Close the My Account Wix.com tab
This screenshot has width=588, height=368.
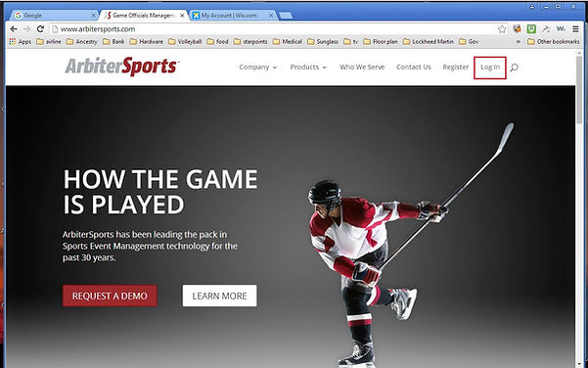click(271, 16)
